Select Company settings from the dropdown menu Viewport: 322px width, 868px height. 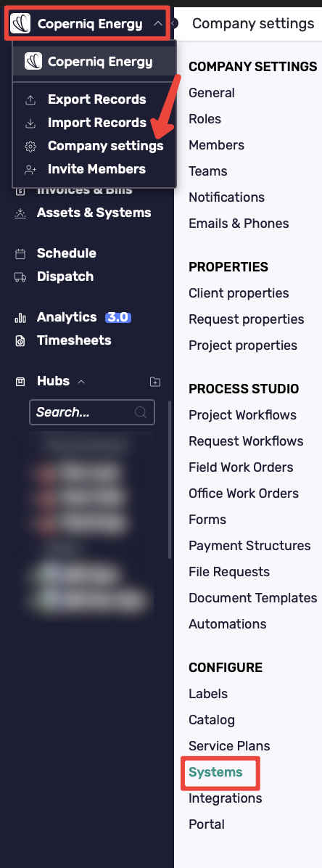(106, 146)
